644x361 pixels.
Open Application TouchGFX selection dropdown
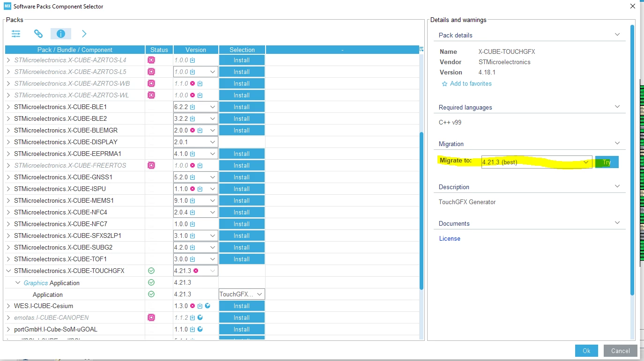point(242,294)
